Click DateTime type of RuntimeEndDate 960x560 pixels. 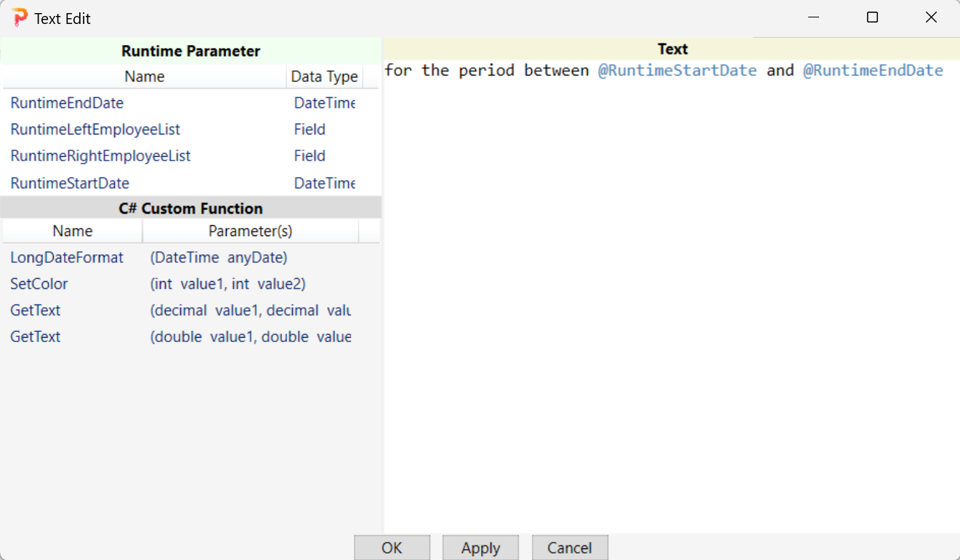click(x=325, y=103)
